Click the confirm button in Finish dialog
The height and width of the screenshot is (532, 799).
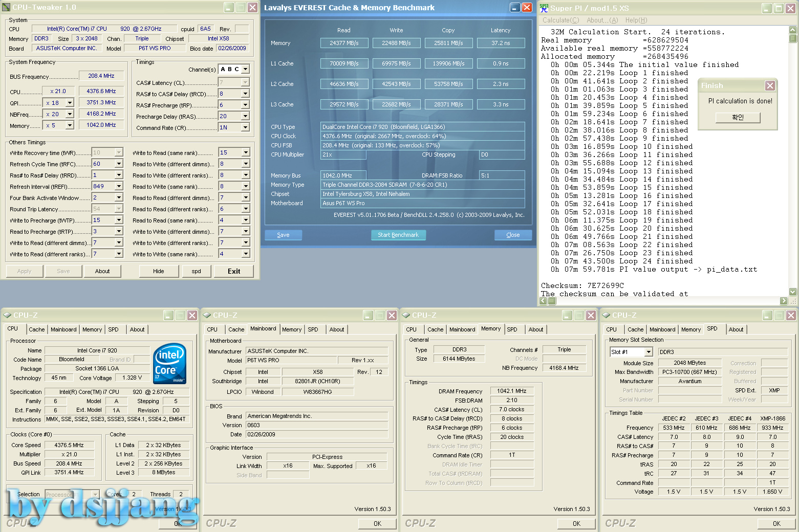coord(738,117)
